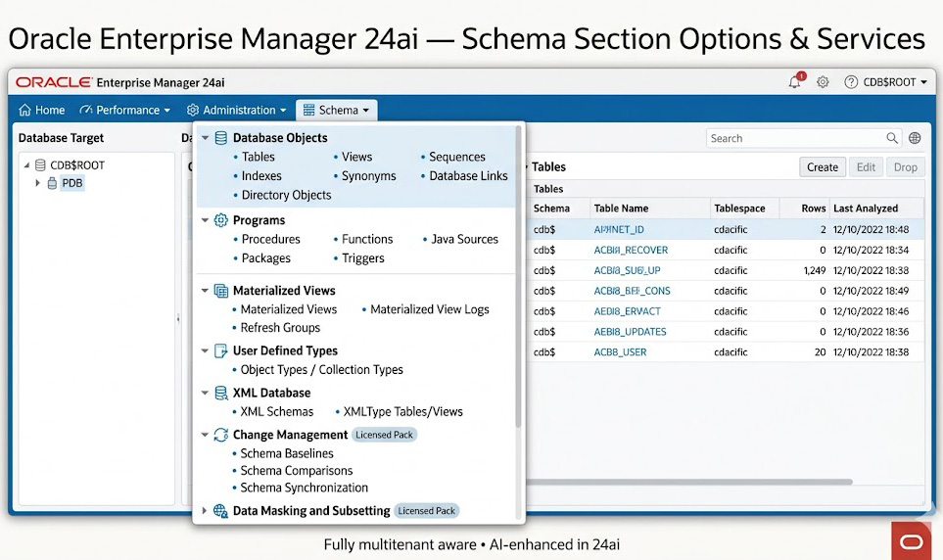Collapse the Change Management section
The image size is (943, 560).
(x=205, y=435)
